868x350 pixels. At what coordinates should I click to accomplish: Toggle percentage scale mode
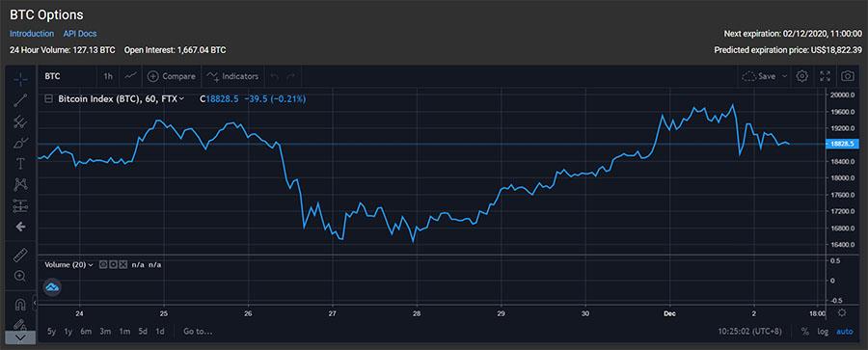[805, 332]
